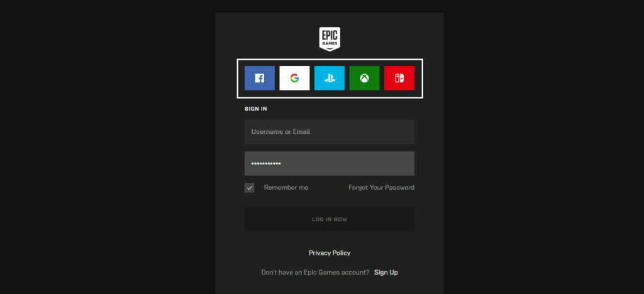Click inside the password field

click(346, 163)
